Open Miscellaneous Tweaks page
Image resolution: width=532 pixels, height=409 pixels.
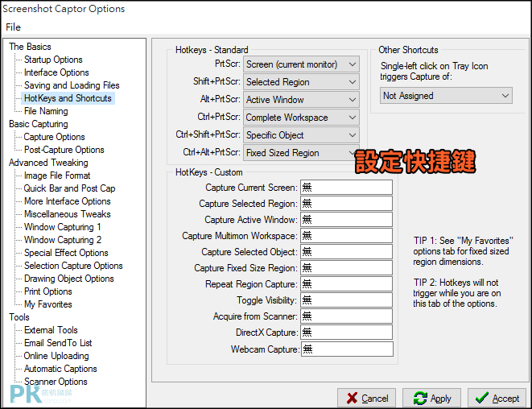click(x=67, y=214)
